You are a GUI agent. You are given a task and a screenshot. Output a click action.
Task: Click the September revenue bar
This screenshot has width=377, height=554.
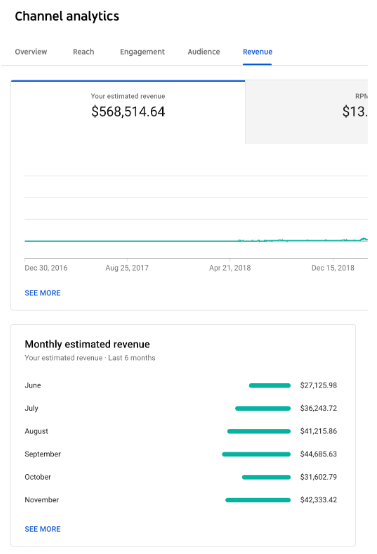(256, 454)
